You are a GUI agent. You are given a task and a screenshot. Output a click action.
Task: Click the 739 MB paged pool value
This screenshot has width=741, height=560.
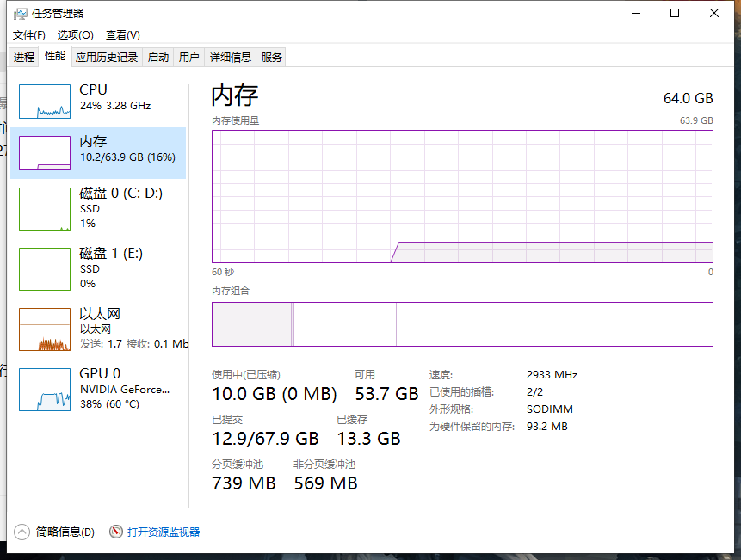coord(244,483)
